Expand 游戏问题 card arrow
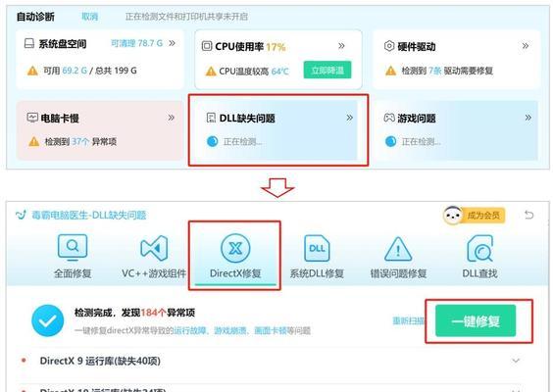Screen dimensions: 553x392 528,118
